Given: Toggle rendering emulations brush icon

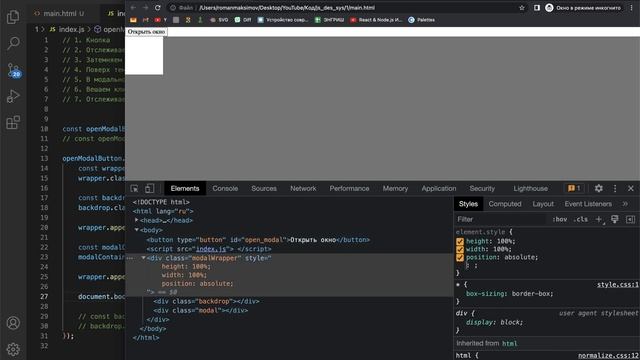Looking at the screenshot, I should 615,219.
